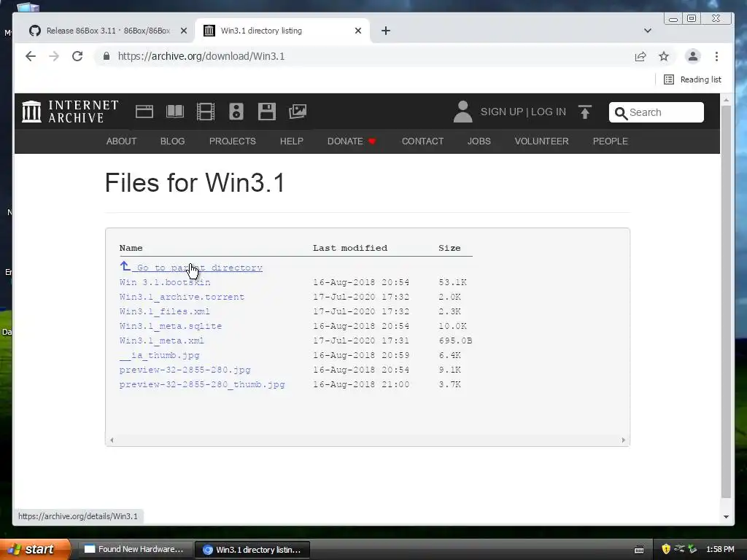Open __ia_thumb.jpg link
Screen dimensions: 747x560
coord(159,355)
